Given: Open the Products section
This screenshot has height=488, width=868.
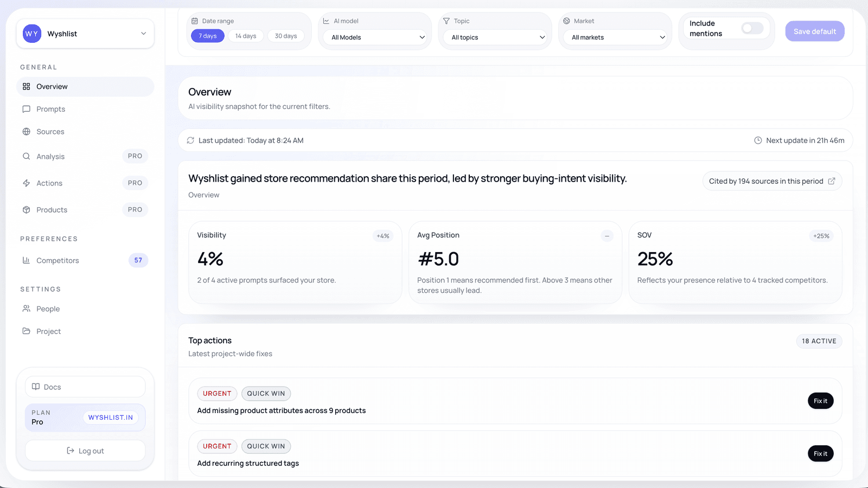Looking at the screenshot, I should click(85, 210).
